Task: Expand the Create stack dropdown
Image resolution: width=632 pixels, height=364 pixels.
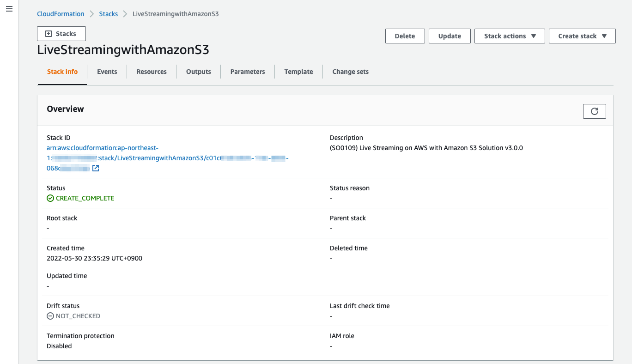Action: coord(582,36)
